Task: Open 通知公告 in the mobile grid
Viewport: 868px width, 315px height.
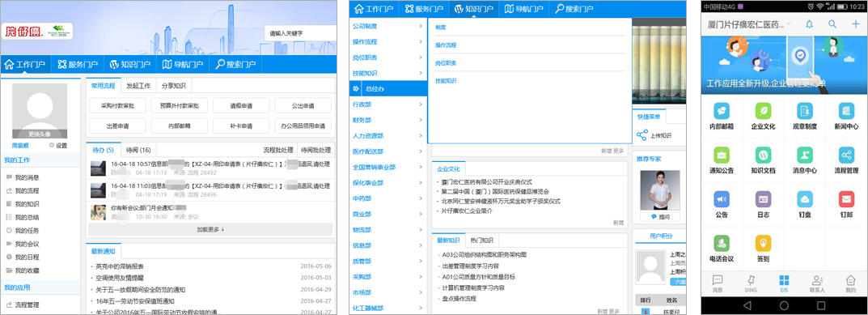Action: click(722, 155)
